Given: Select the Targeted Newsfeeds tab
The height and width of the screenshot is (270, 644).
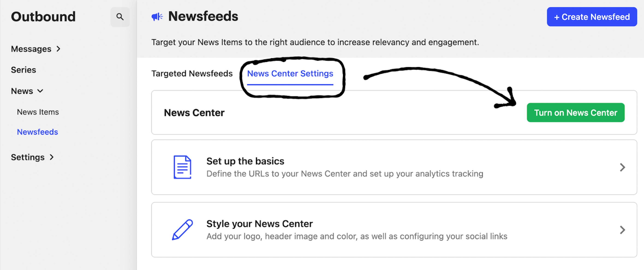Looking at the screenshot, I should pos(192,74).
